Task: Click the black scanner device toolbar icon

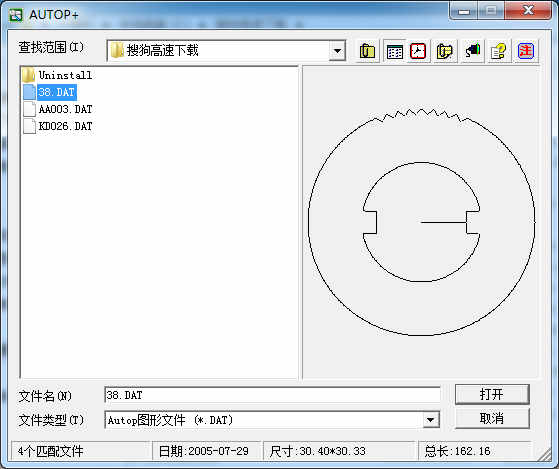Action: (473, 51)
